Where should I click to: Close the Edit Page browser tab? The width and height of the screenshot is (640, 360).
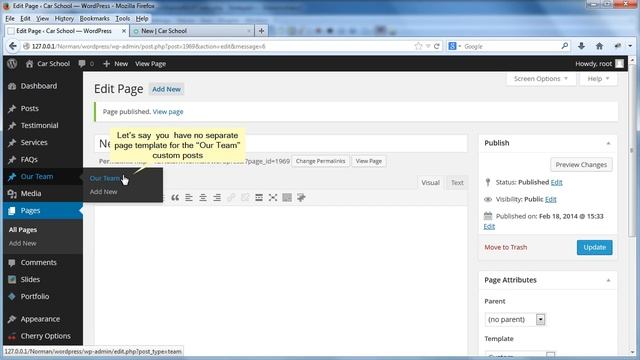(124, 31)
